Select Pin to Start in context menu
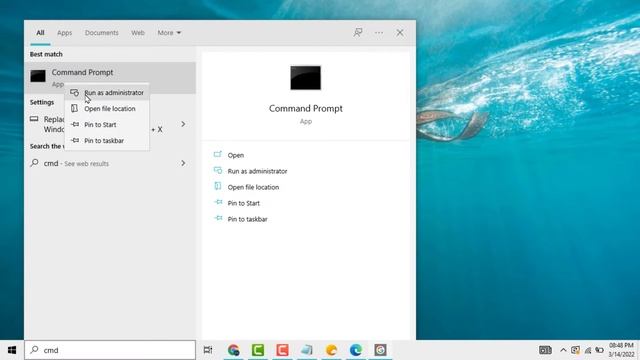640x360 pixels. [x=107, y=124]
